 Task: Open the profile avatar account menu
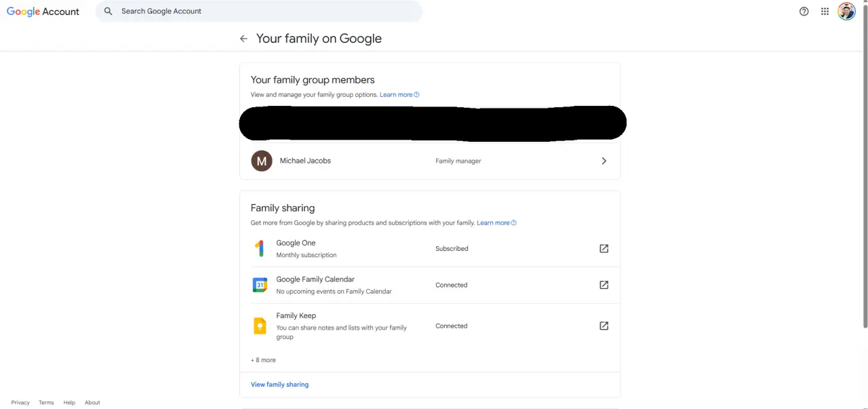click(x=846, y=12)
